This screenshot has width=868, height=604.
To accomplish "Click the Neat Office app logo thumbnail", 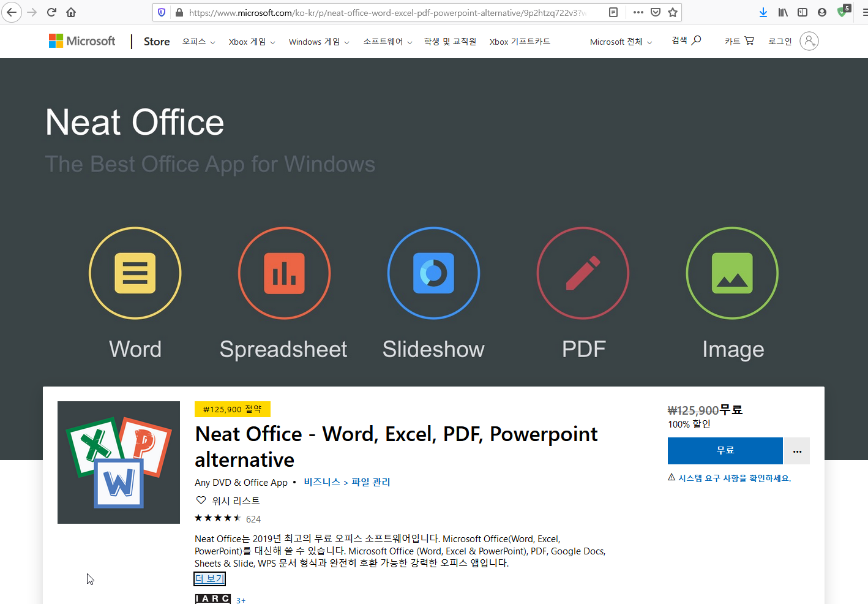I will (x=119, y=462).
